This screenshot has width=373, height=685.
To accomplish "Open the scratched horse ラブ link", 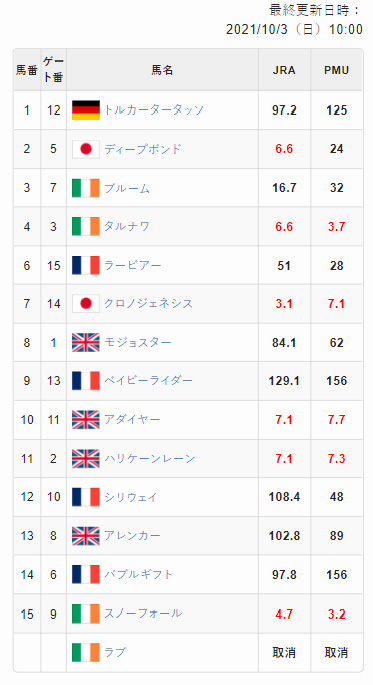I will coord(115,652).
